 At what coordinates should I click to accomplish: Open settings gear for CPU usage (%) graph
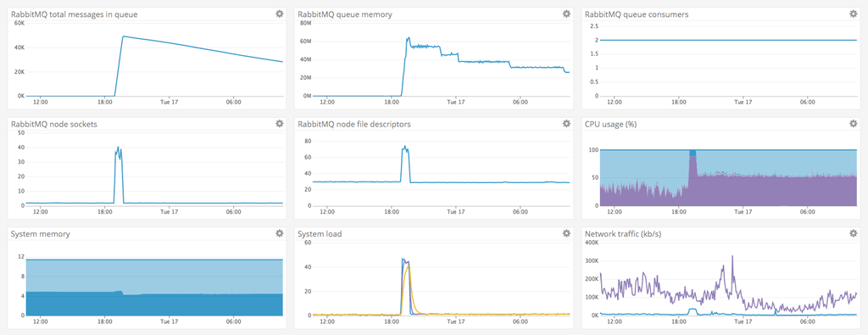(x=853, y=124)
